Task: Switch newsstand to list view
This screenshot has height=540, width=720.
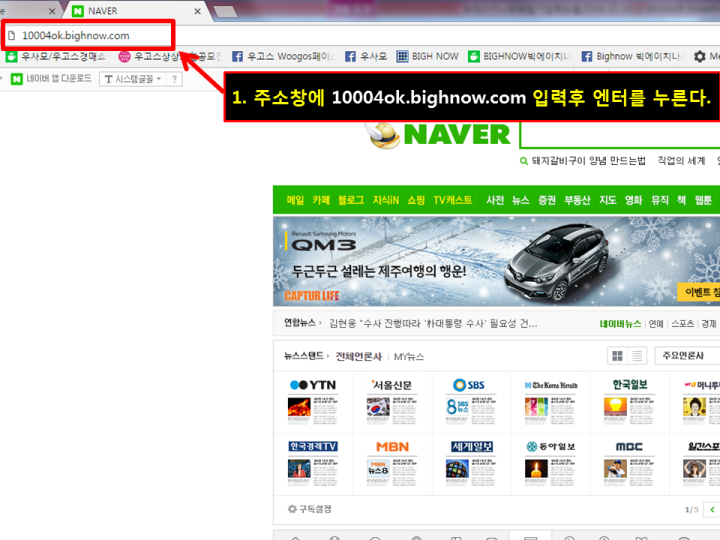Action: click(x=637, y=355)
